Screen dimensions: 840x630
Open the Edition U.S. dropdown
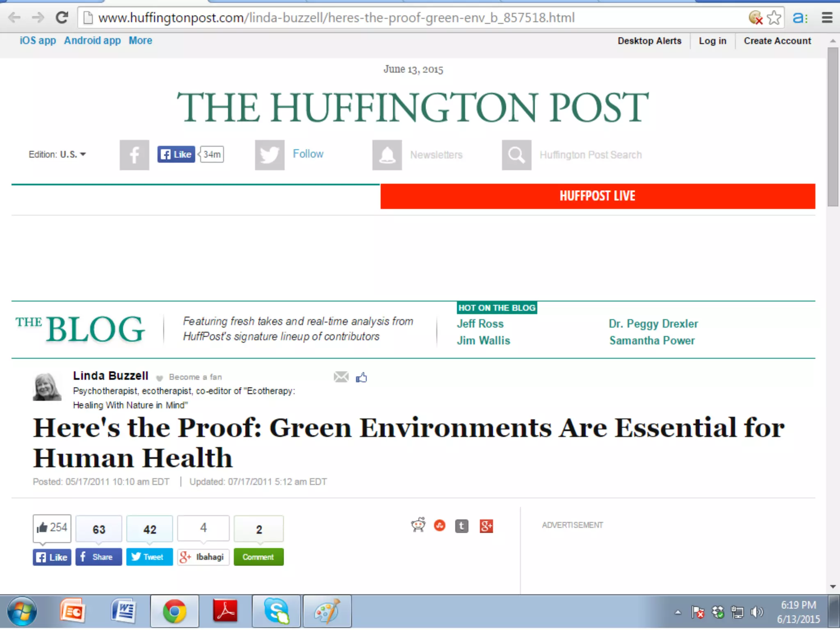(57, 154)
